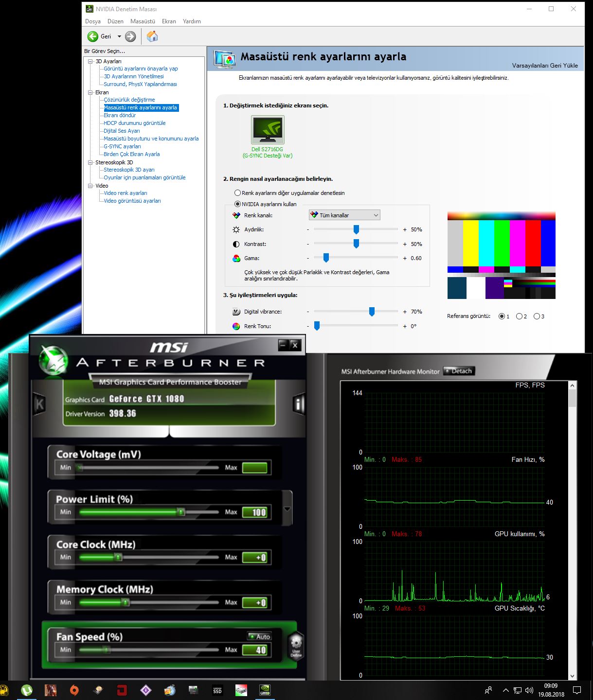Launch Kombustor with the K button in Afterburner
The width and height of the screenshot is (593, 700).
pyautogui.click(x=39, y=404)
